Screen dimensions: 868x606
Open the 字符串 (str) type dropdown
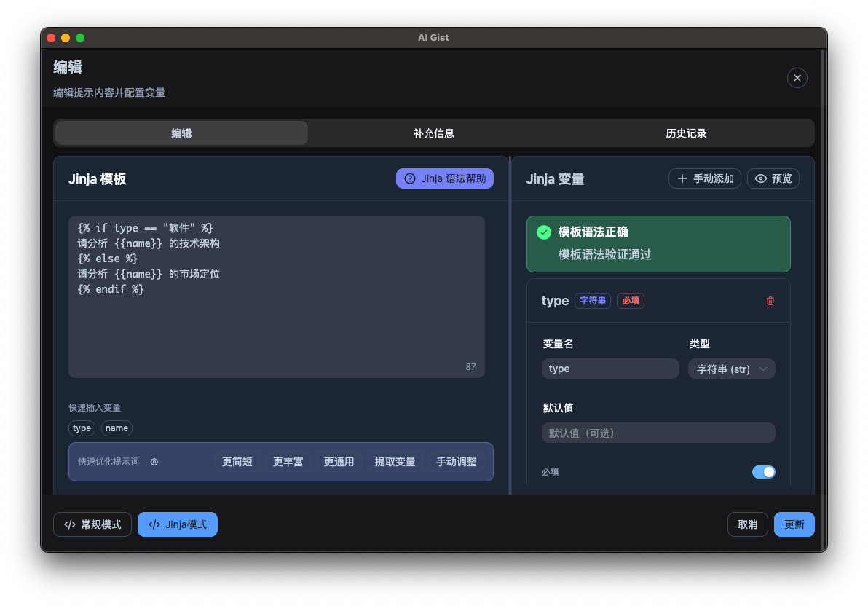(731, 369)
